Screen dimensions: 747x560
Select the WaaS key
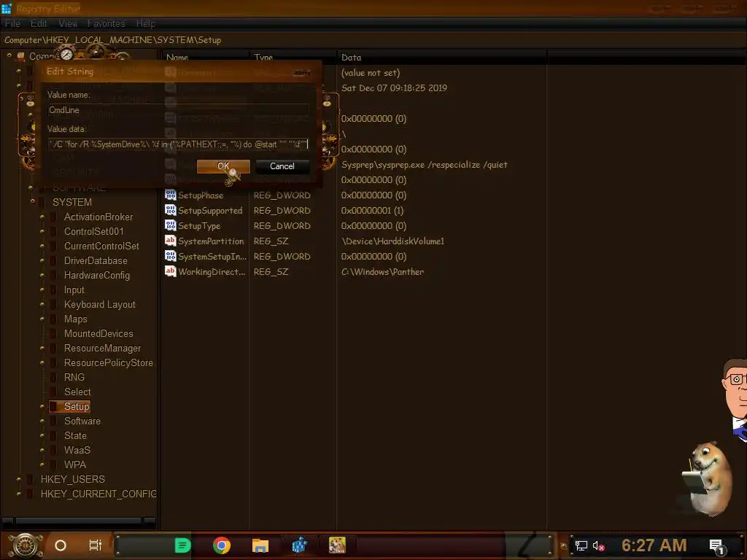tap(77, 450)
